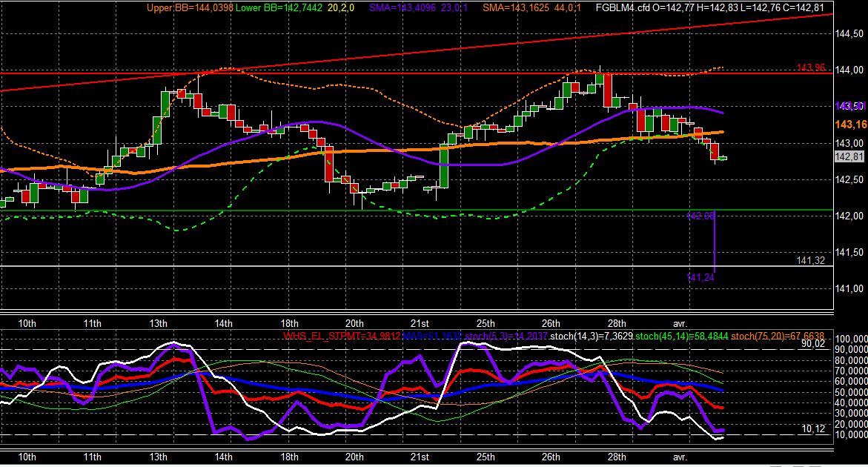This screenshot has height=467, width=868.
Task: Click the orange 'SMA=143,1625' legend entry
Action: 517,7
